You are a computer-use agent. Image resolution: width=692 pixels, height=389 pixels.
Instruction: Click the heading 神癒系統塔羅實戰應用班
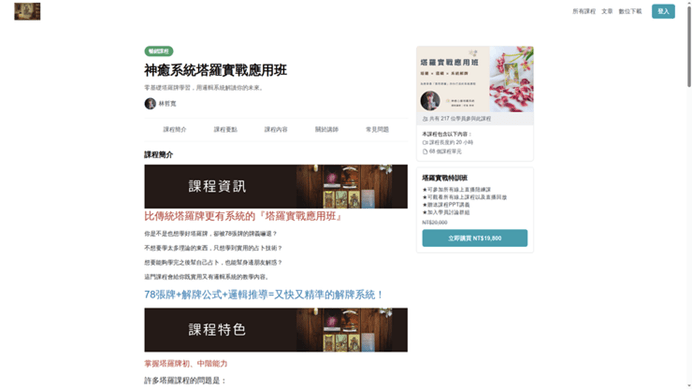tap(215, 70)
